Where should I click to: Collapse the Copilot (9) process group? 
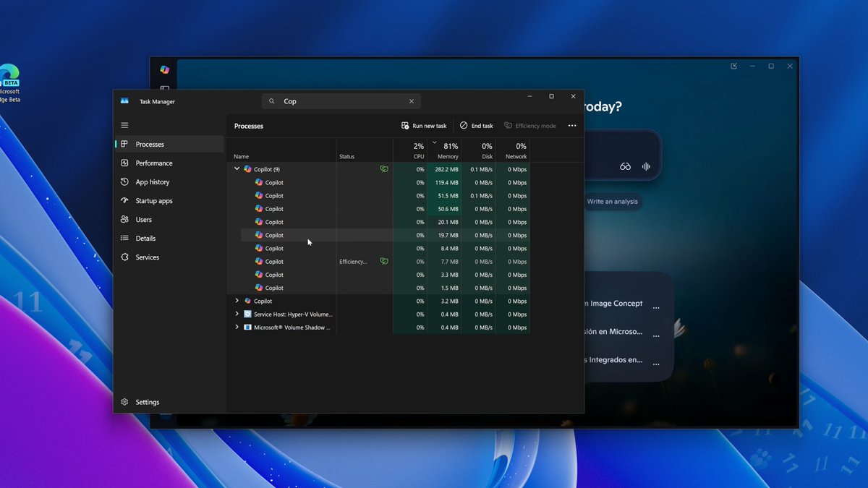[237, 169]
